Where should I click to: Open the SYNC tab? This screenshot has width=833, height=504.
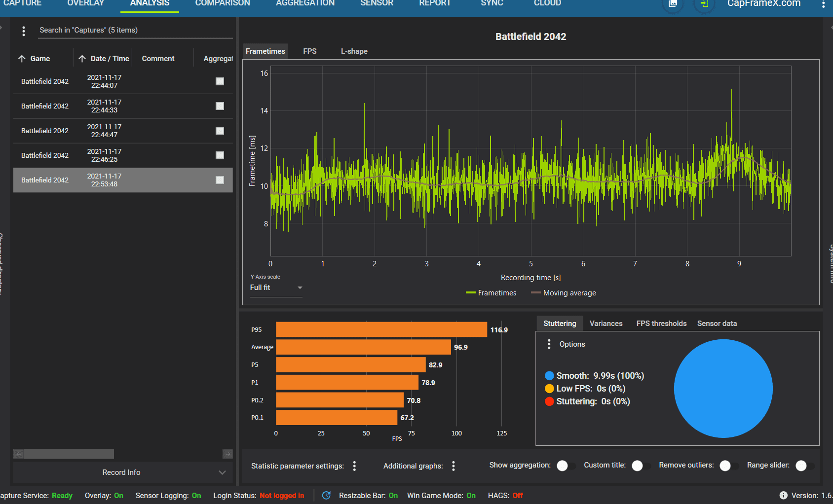(x=492, y=3)
